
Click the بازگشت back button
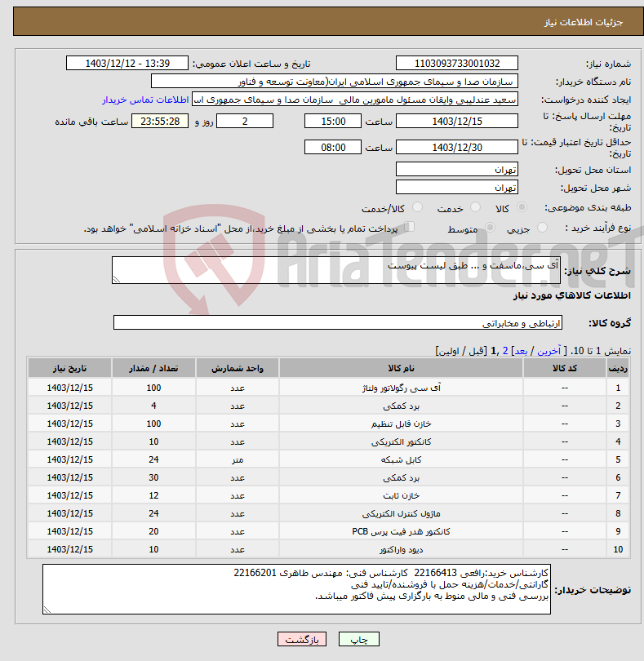point(302,639)
